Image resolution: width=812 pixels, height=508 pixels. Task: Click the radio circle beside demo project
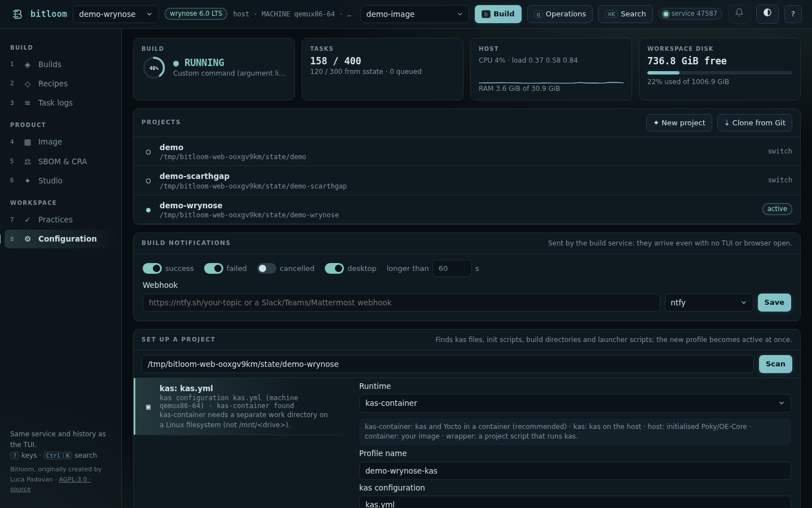pos(148,152)
